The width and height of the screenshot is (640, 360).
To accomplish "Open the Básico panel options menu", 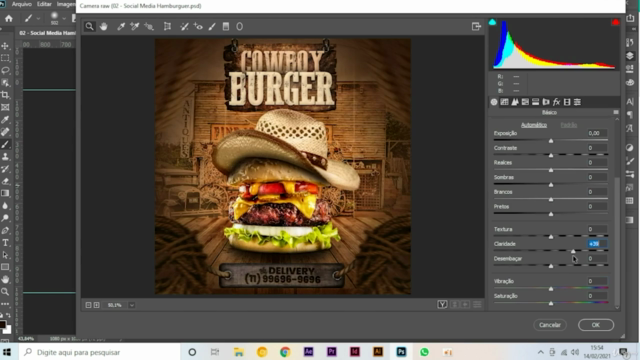I will click(616, 112).
